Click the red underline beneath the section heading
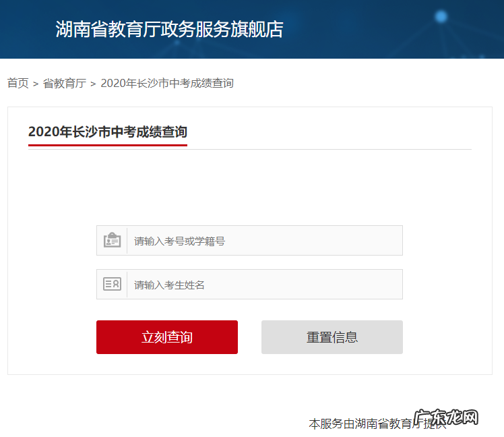This screenshot has width=504, height=437. (x=108, y=145)
